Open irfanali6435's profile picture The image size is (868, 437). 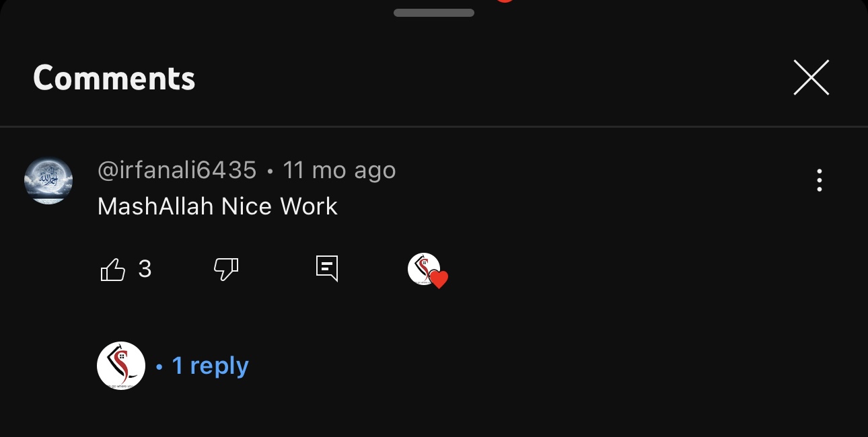(x=48, y=181)
